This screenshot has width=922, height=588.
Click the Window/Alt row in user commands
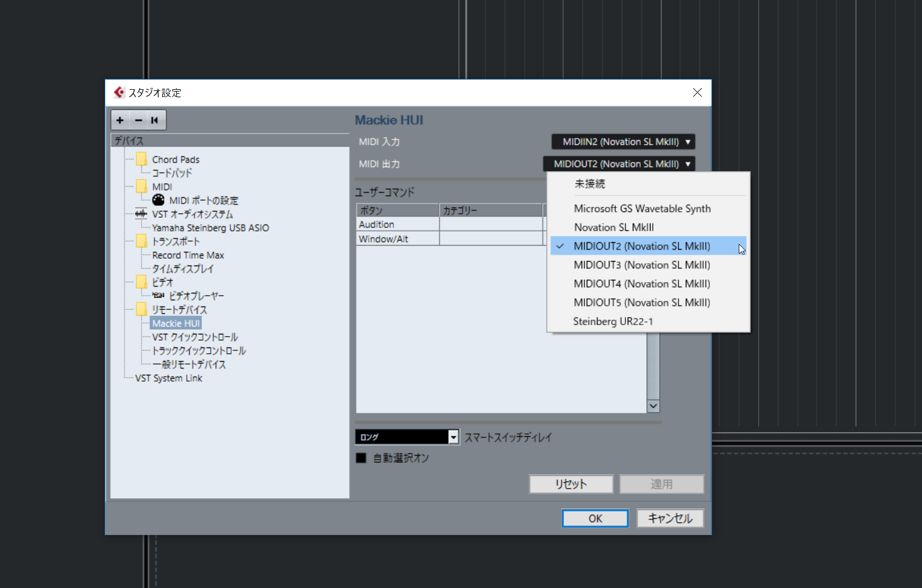(x=450, y=239)
